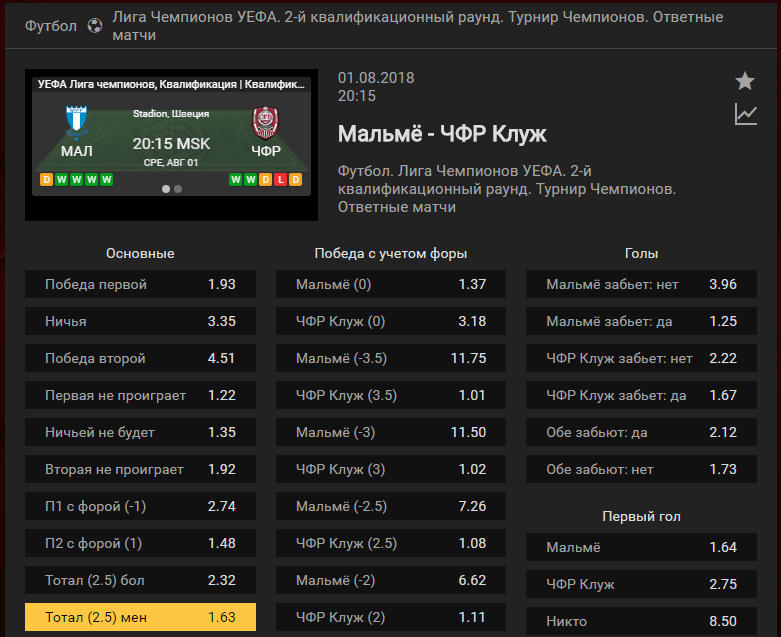This screenshot has height=637, width=781.
Task: Select Никто first goal at 8.50
Action: [x=642, y=621]
